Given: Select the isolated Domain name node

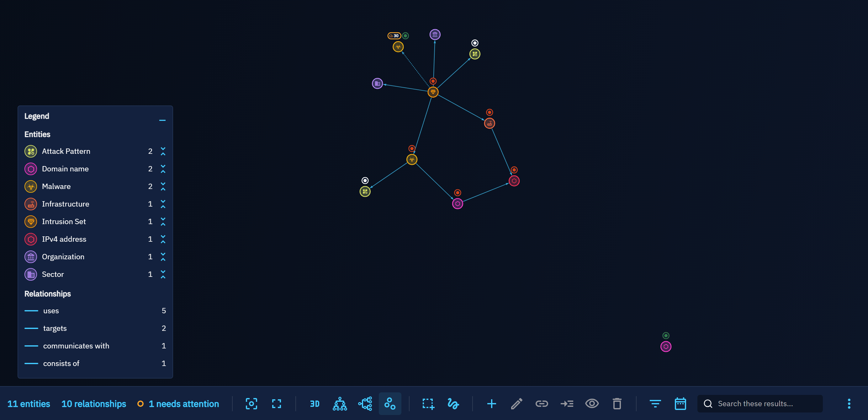Looking at the screenshot, I should click(x=665, y=347).
